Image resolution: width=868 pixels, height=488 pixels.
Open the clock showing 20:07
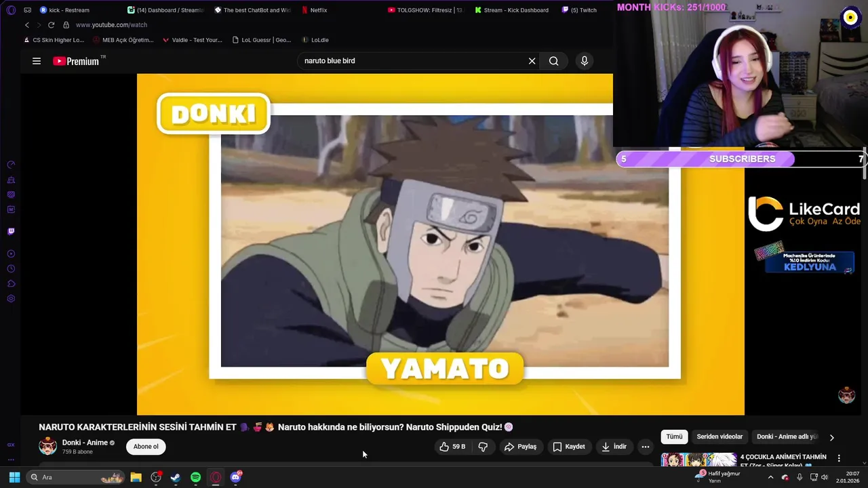click(x=848, y=477)
